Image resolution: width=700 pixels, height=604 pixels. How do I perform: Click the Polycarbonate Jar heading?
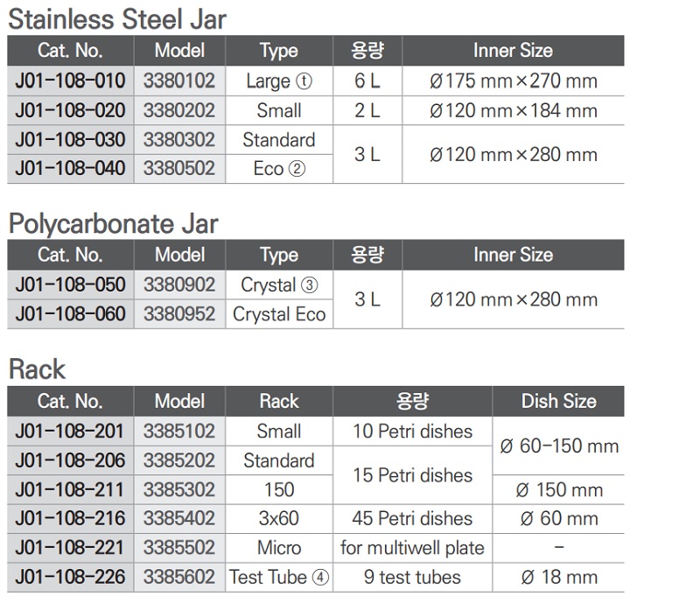113,223
